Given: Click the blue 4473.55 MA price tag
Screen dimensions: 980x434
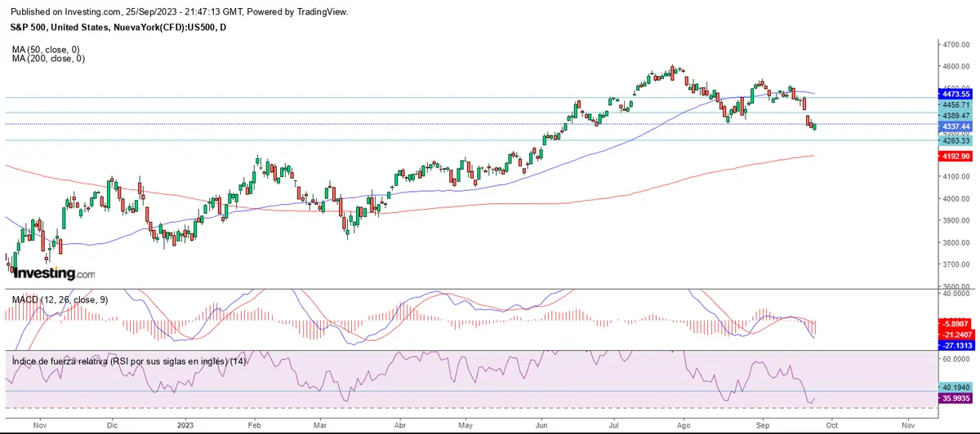Looking at the screenshot, I should pos(954,95).
